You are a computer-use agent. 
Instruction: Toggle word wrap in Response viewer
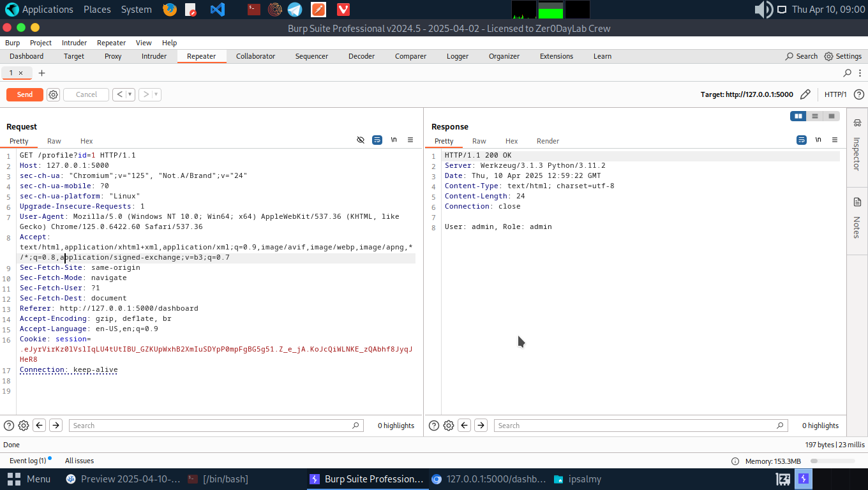click(802, 140)
